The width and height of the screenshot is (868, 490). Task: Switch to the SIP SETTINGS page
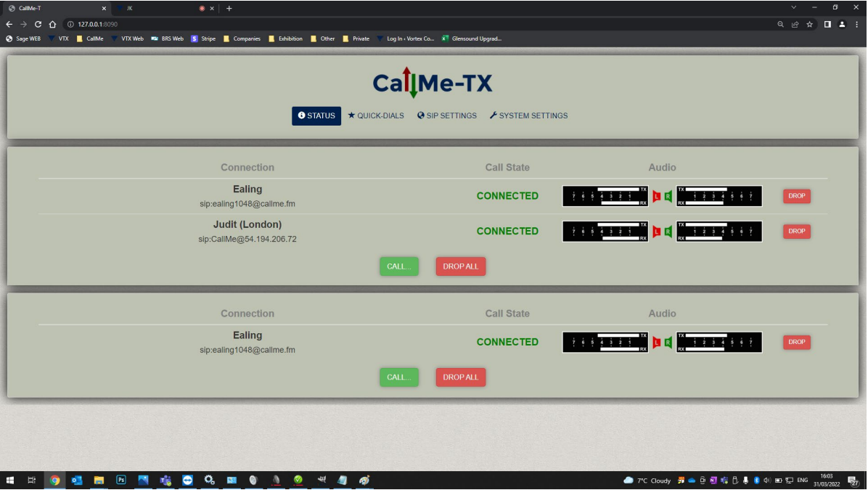(x=446, y=115)
